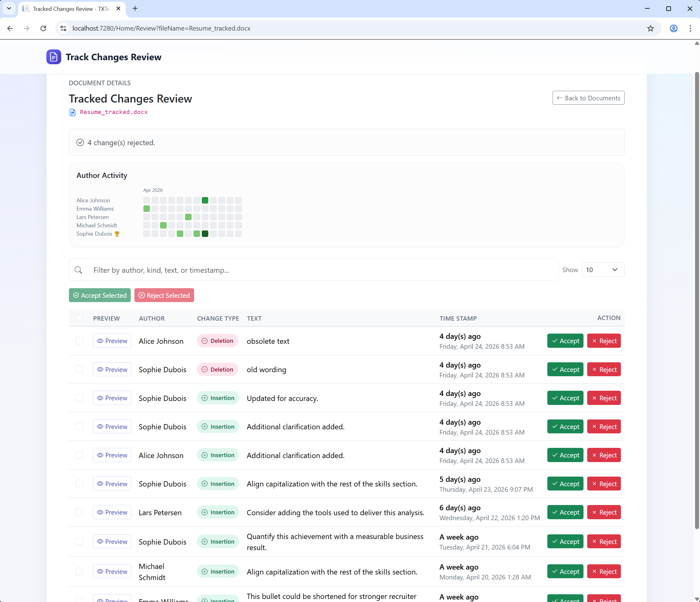
Task: View site information icon in address bar
Action: (63, 28)
